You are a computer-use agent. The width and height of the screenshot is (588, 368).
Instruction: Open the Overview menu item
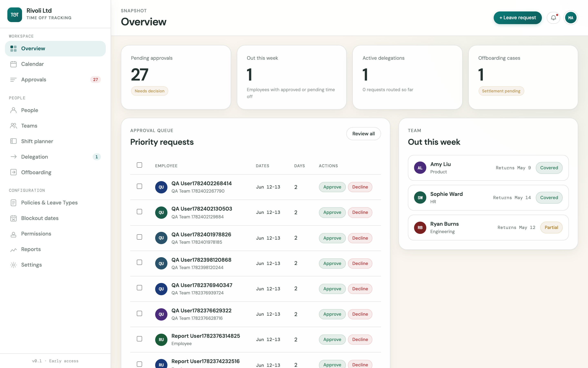[x=55, y=48]
